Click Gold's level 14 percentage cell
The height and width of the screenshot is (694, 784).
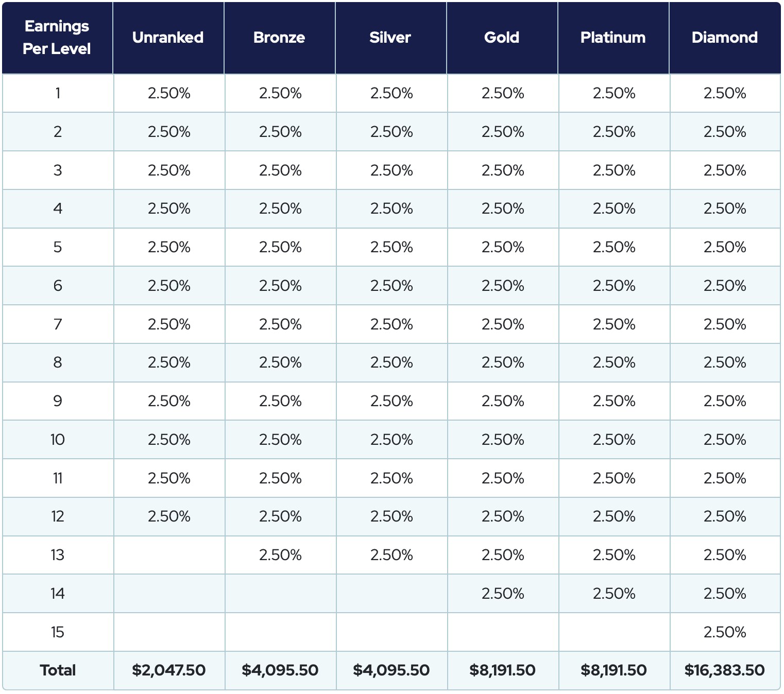point(503,594)
